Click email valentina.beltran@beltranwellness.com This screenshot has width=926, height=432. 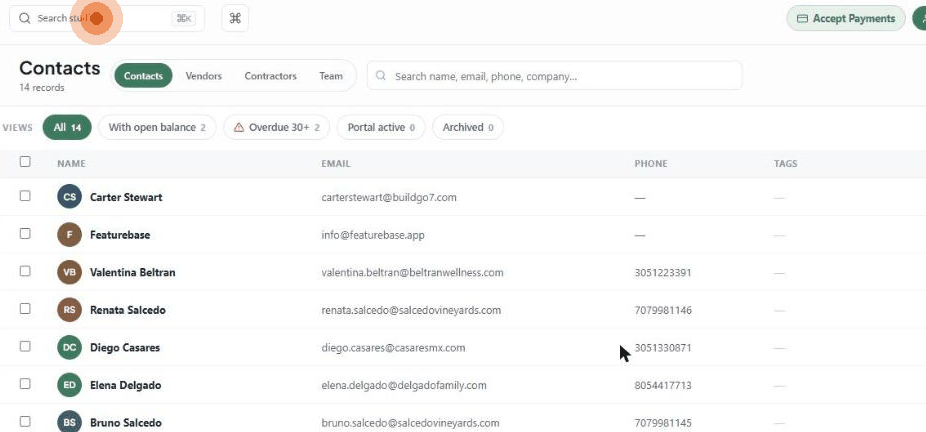412,273
